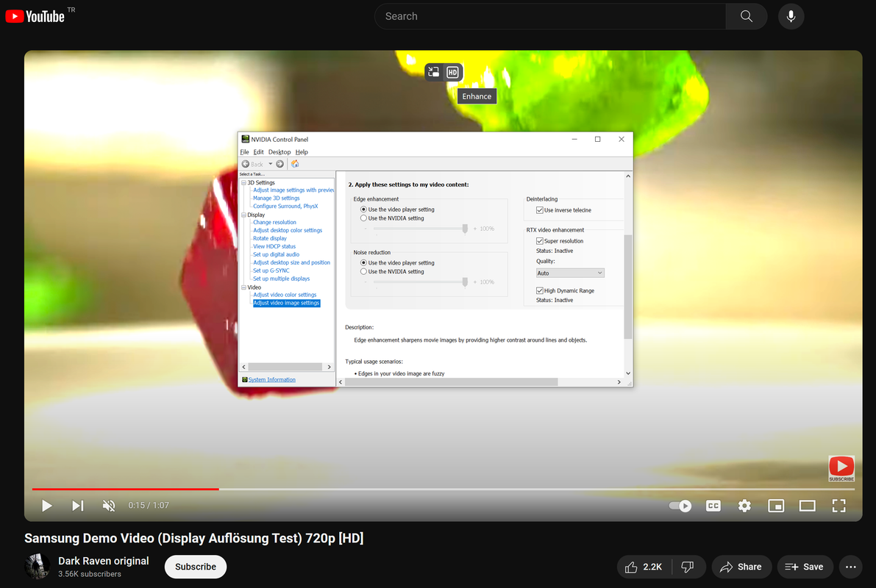Viewport: 876px width, 588px height.
Task: Select noise reduction NVIDIA setting radio
Action: point(363,271)
